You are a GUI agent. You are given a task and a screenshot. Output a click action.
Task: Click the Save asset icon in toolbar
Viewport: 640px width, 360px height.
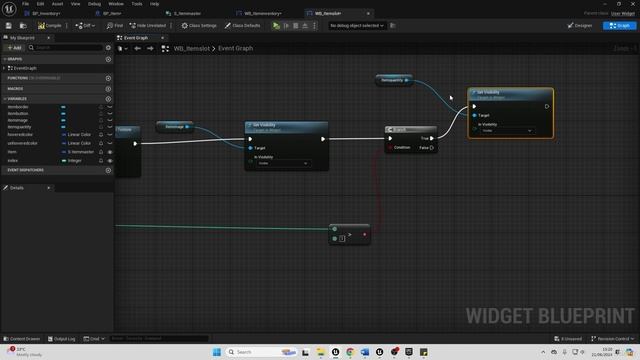coord(9,26)
